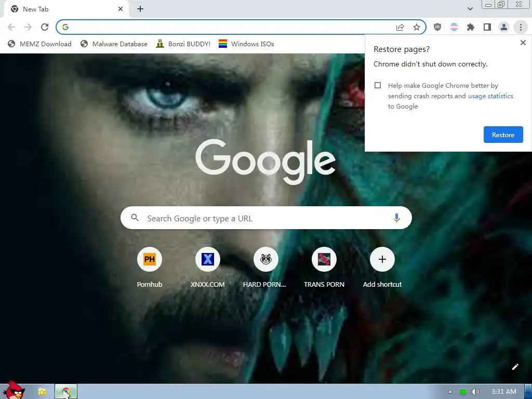Open the Extensions puzzle piece menu

(471, 27)
